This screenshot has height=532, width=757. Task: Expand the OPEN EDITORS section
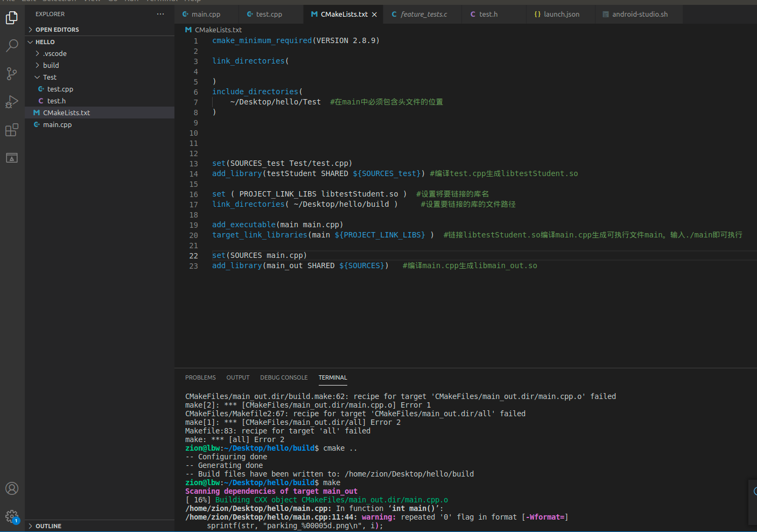point(100,30)
